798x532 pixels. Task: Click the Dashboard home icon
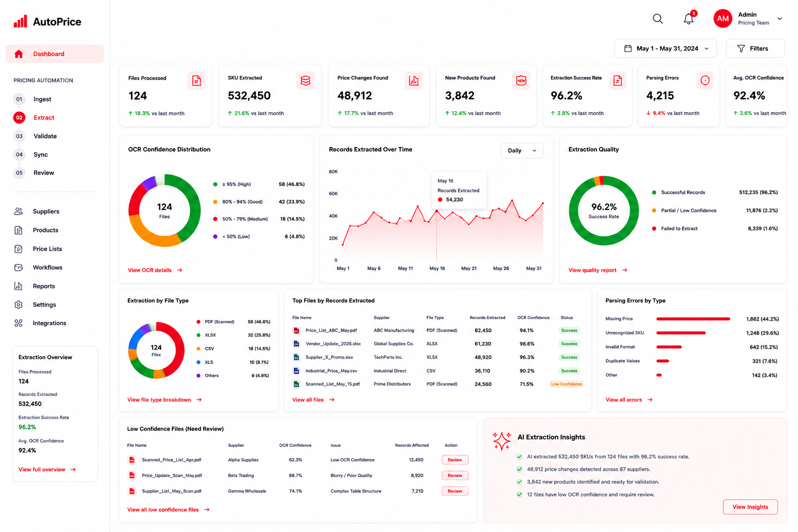pos(19,54)
